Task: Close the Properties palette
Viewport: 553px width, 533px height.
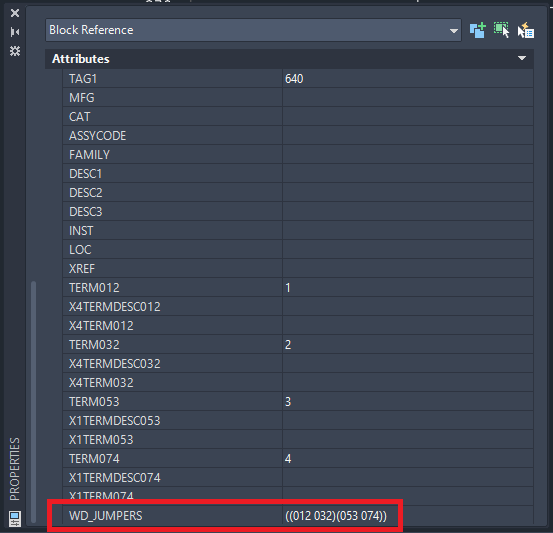Action: [15, 13]
